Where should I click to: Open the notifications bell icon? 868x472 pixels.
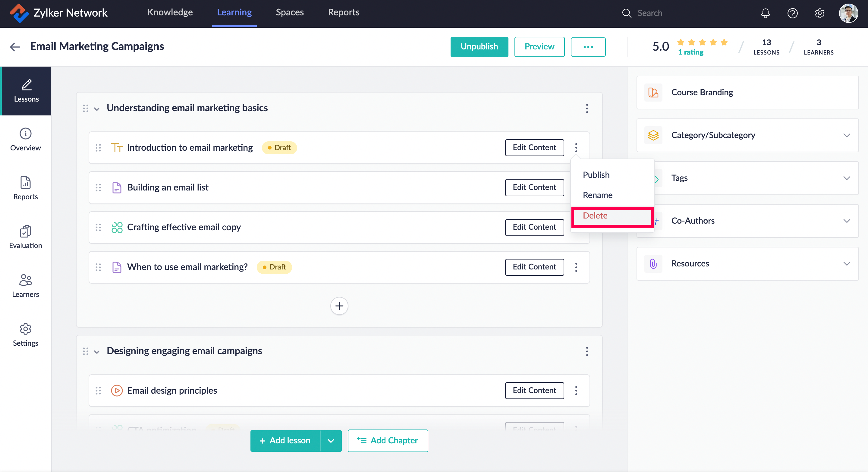(x=765, y=13)
